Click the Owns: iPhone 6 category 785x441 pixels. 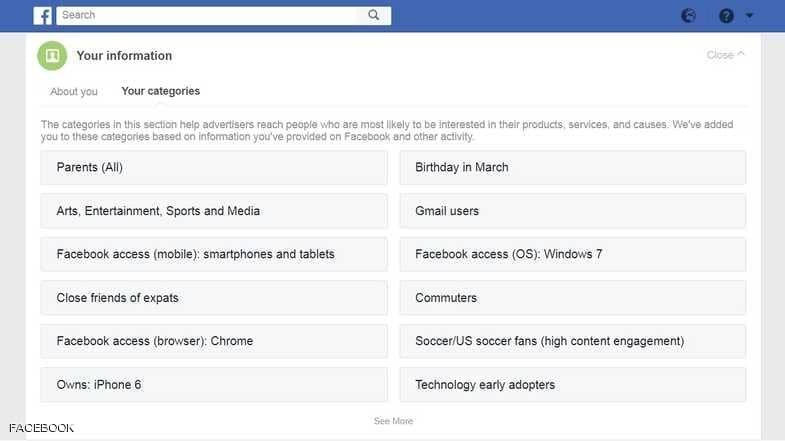[x=214, y=385]
